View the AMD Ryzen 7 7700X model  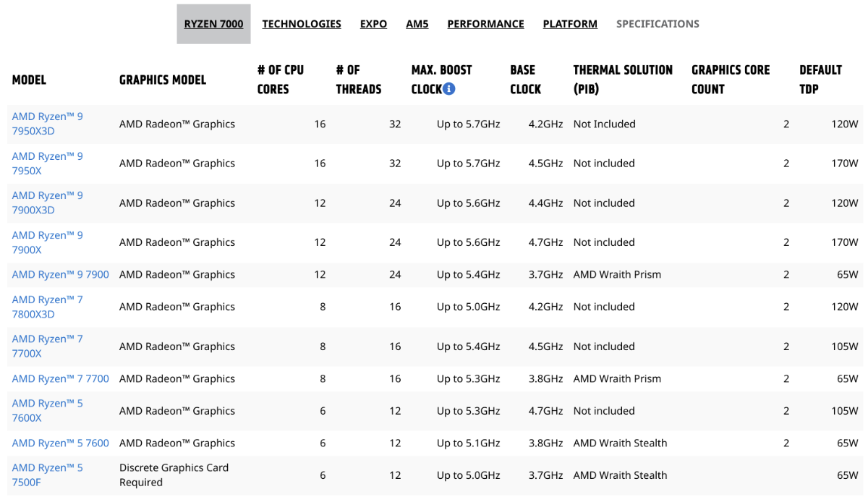click(48, 346)
